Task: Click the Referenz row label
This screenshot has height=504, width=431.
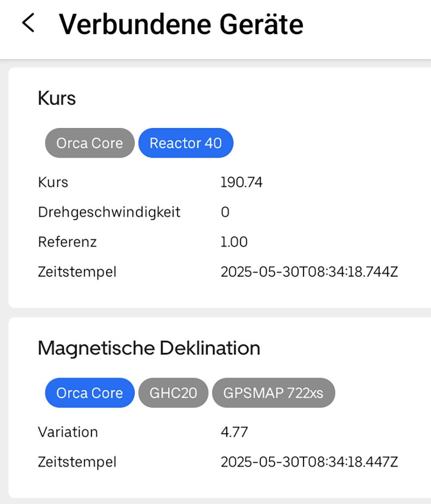Action: point(67,242)
